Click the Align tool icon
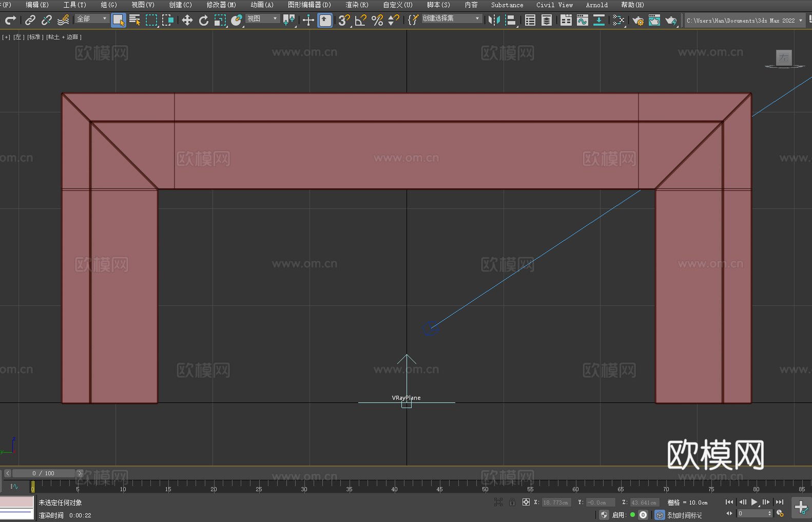Screen dimensions: 812x522 click(x=511, y=20)
